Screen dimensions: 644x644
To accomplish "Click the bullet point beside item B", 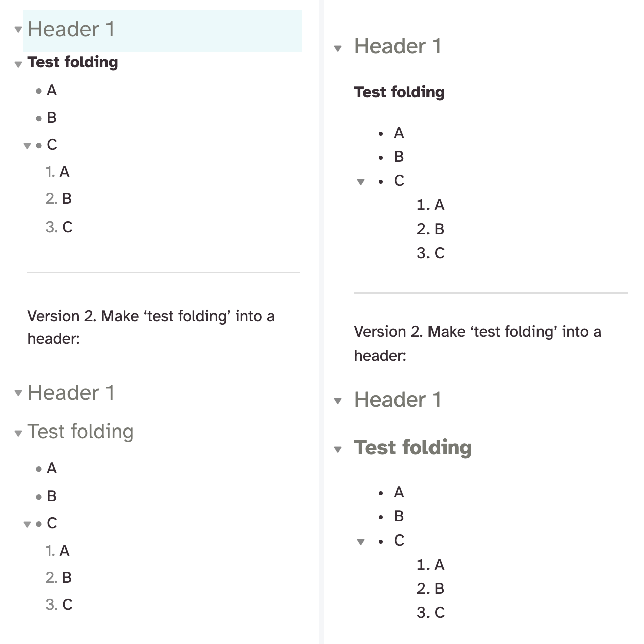I will click(39, 118).
